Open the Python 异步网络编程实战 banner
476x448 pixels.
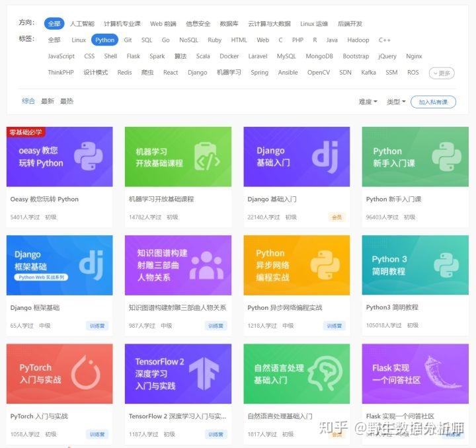coord(297,265)
